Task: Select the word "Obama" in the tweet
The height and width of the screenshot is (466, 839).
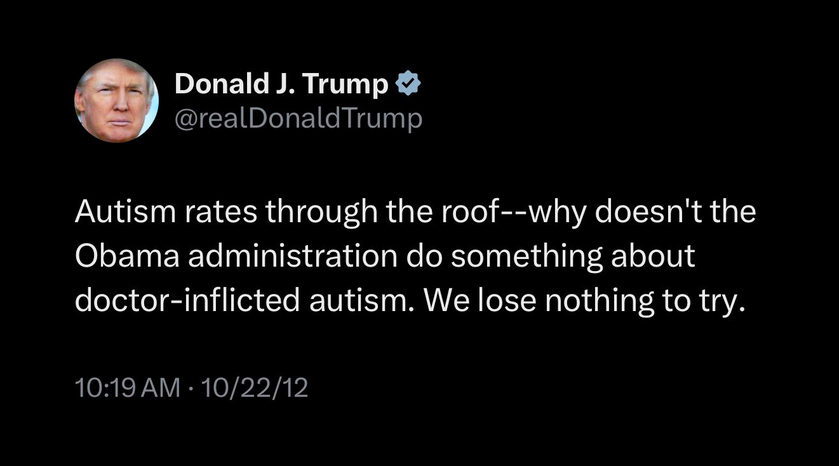Action: [x=127, y=256]
